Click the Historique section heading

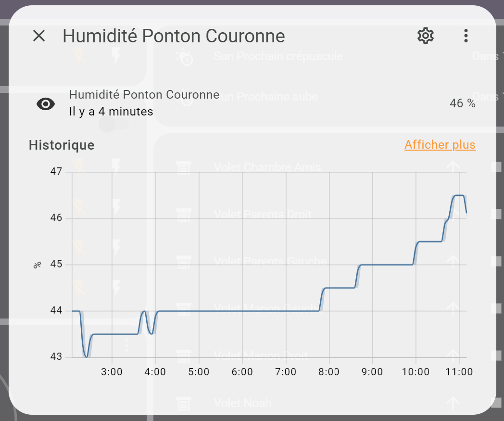click(x=62, y=145)
